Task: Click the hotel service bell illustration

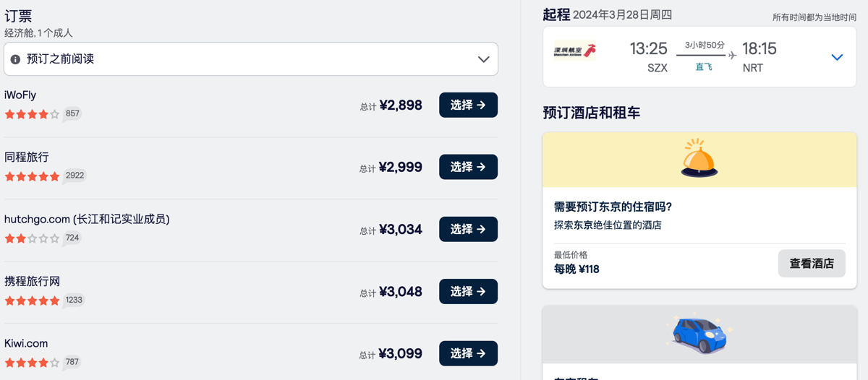Action: 699,158
